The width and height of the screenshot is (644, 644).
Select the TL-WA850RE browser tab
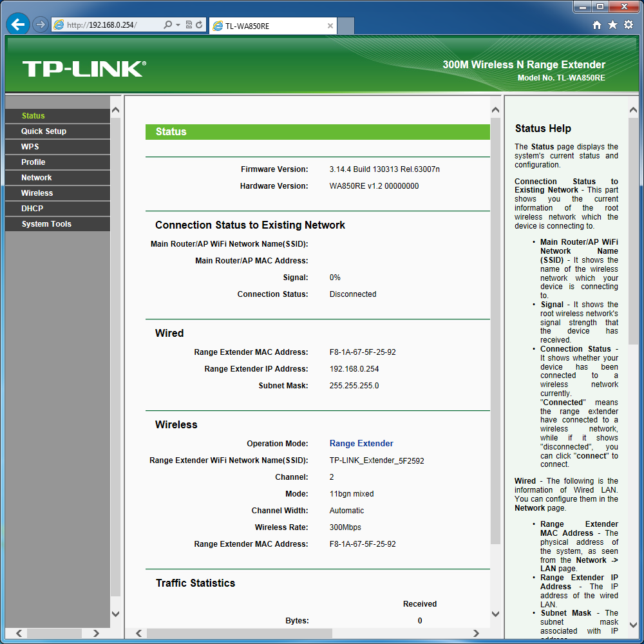272,26
